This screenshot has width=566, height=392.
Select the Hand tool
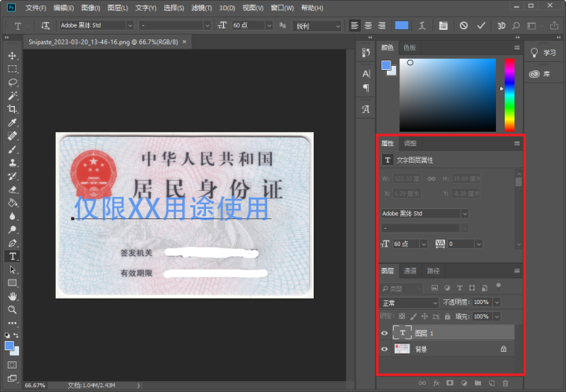13,296
